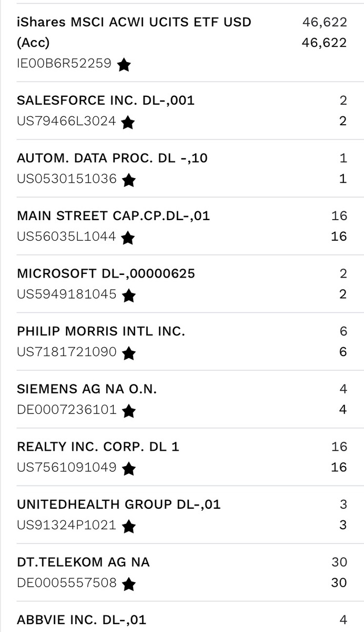364x632 pixels.
Task: Select SIEMENS AG NA O.N. entry
Action: point(182,399)
